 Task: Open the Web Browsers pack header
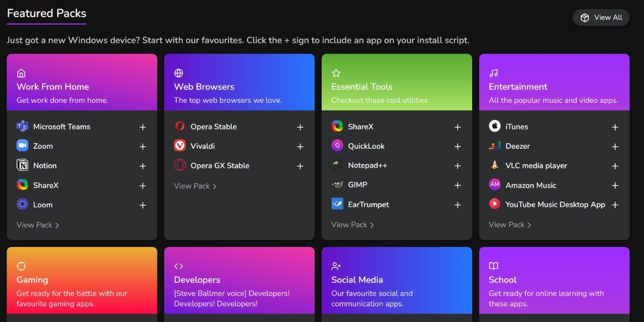[x=239, y=82]
